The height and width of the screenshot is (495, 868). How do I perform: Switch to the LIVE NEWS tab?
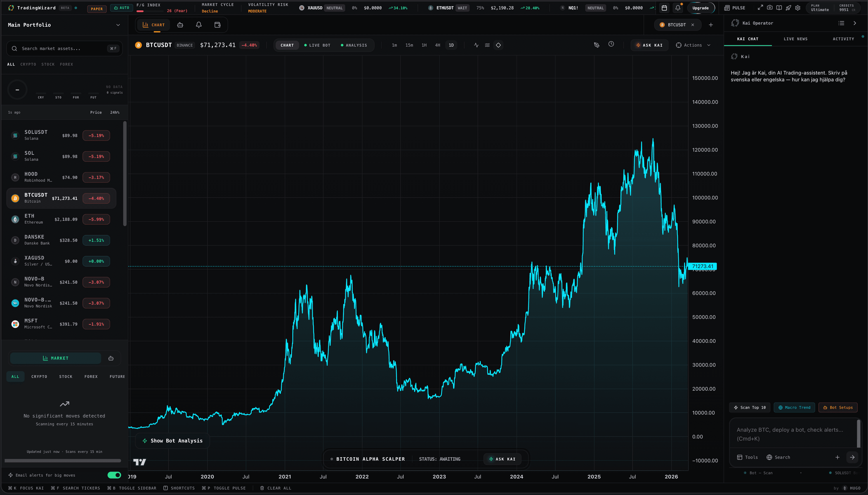tap(795, 39)
